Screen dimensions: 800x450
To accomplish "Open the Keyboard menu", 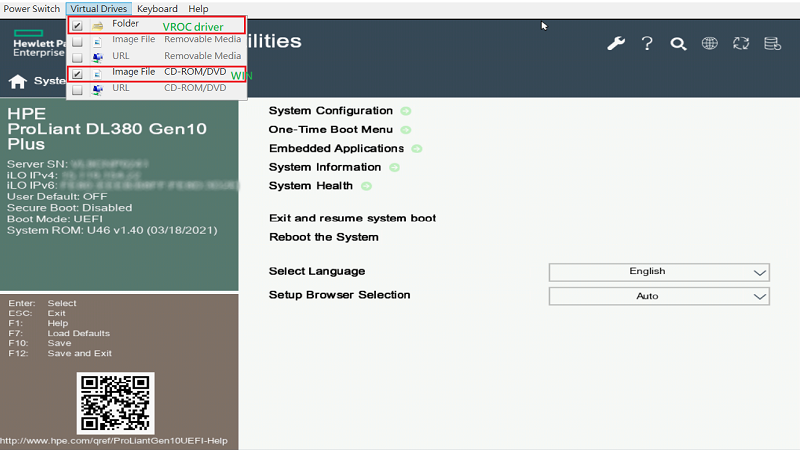I will pos(157,8).
